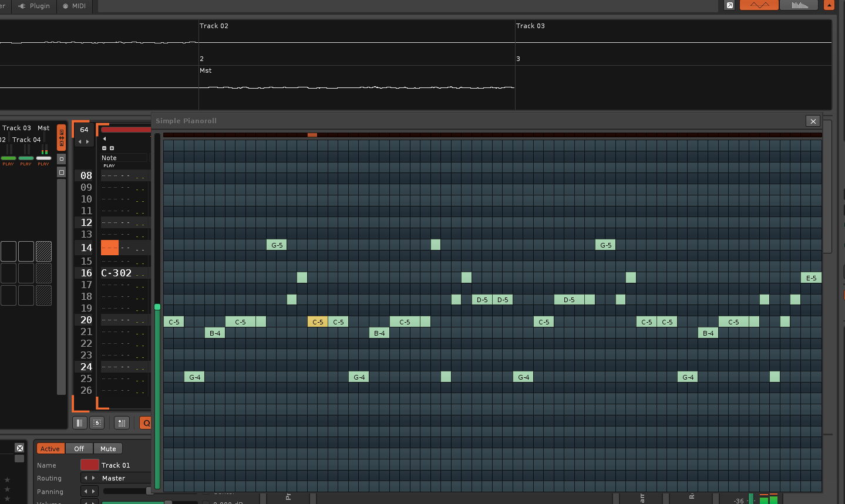Remove a note column with the minus icon
The height and width of the screenshot is (504, 845).
click(105, 148)
